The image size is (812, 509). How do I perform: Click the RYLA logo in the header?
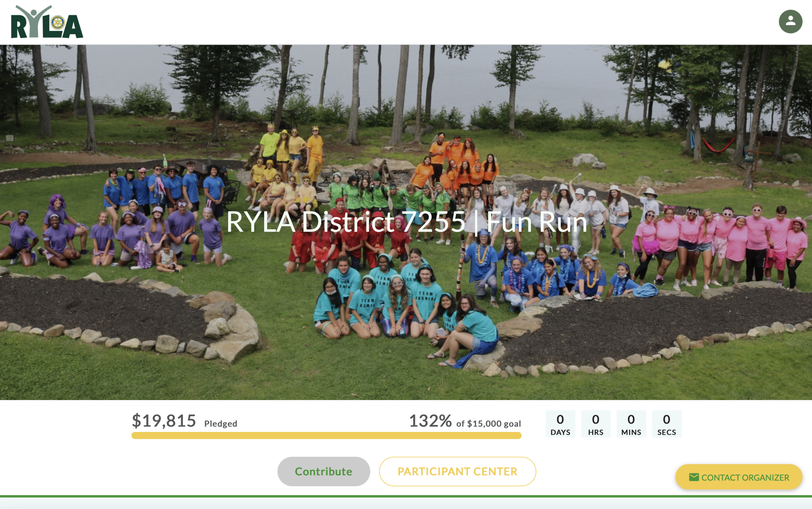47,22
